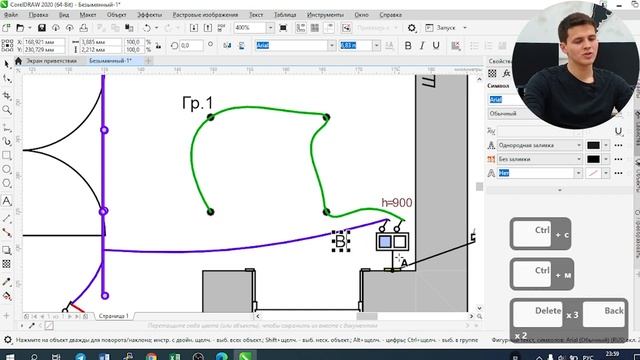Image resolution: width=640 pixels, height=360 pixels.
Task: Open the Таблица menu
Action: (x=285, y=15)
